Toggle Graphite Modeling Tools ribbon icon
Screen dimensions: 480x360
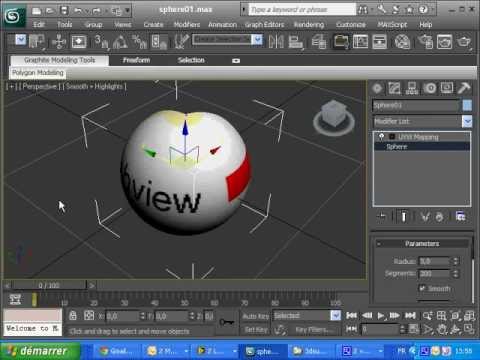[x=340, y=42]
